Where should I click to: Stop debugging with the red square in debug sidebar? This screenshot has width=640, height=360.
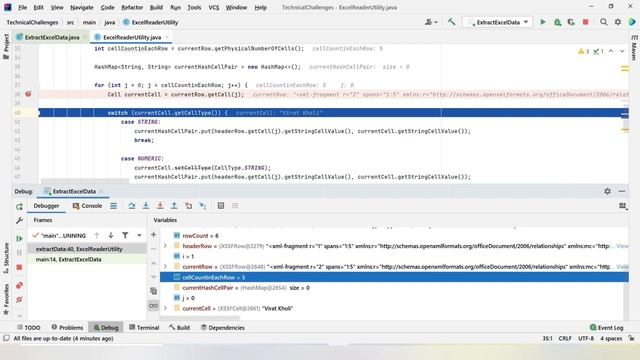coord(19,267)
